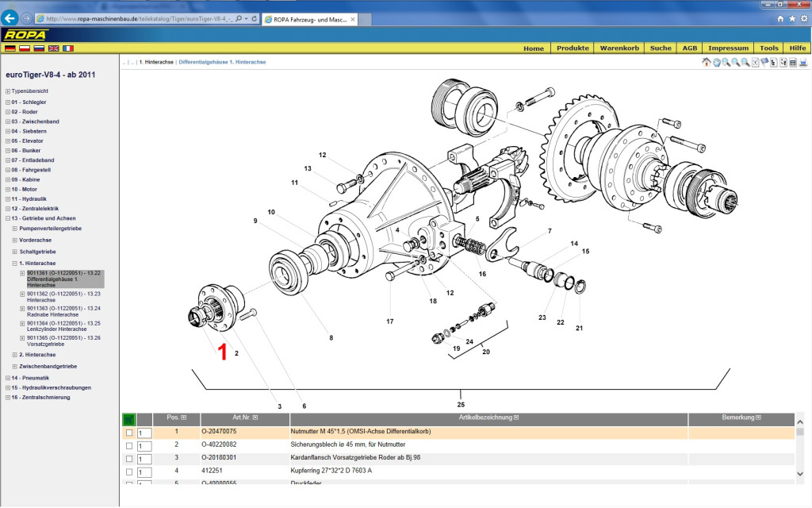This screenshot has width=812, height=508.
Task: Go back with the browser back arrow
Action: pos(10,18)
